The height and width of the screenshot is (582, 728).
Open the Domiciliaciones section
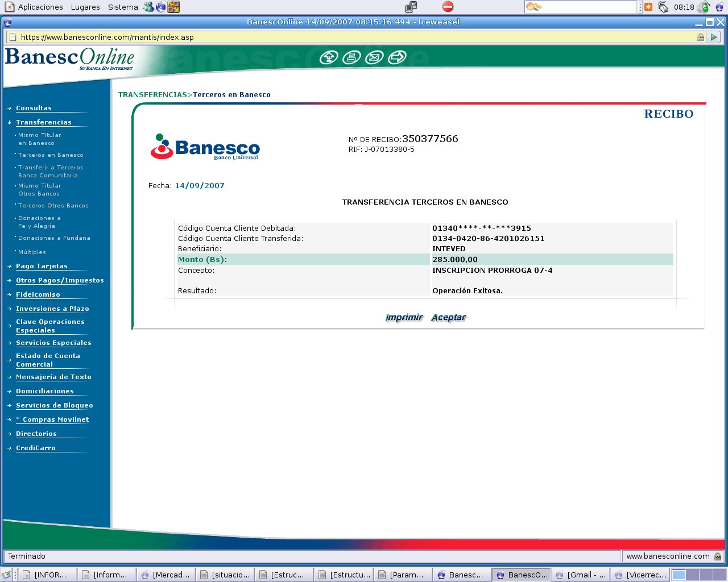pyautogui.click(x=45, y=391)
